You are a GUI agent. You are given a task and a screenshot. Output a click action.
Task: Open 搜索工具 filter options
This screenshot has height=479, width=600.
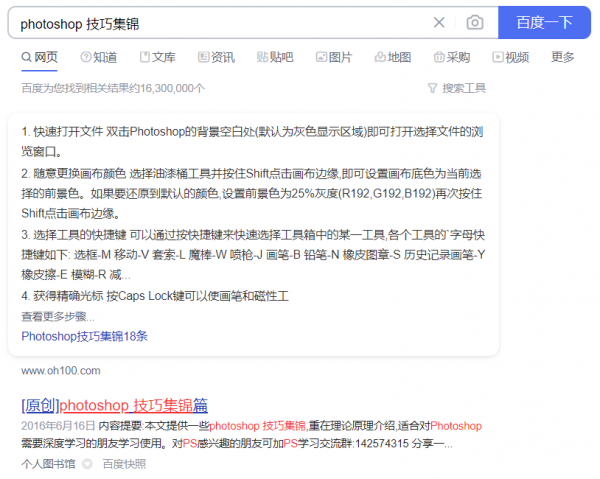click(x=456, y=88)
